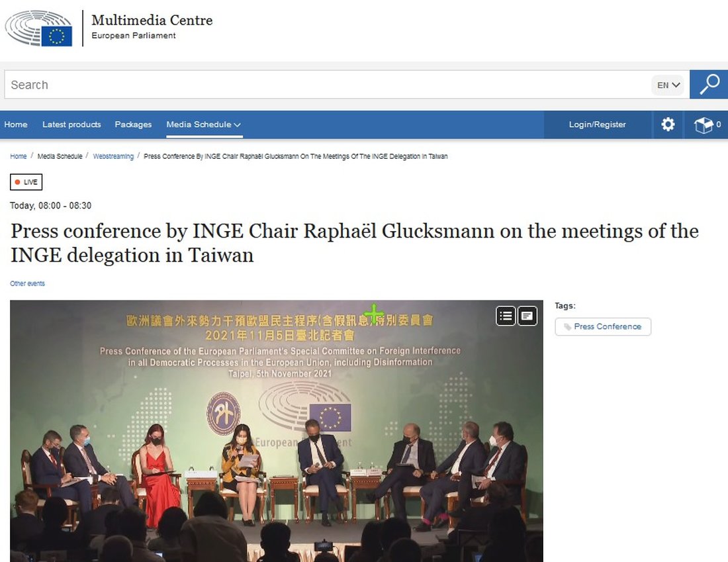
Task: Follow the Webstreaming breadcrumb link
Action: click(113, 156)
